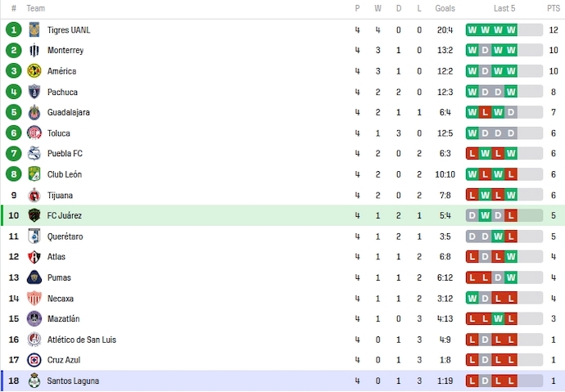
Task: Click the Last 5 column header
Action: coord(504,8)
